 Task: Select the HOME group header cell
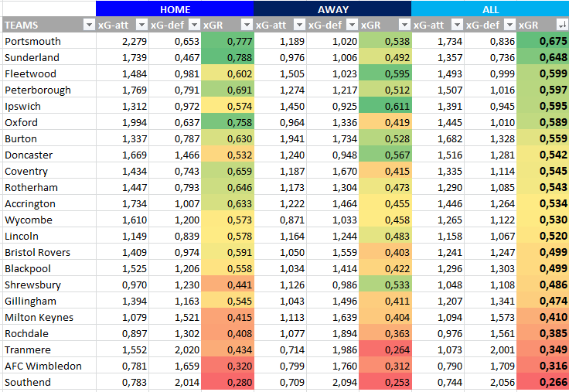[x=175, y=9]
